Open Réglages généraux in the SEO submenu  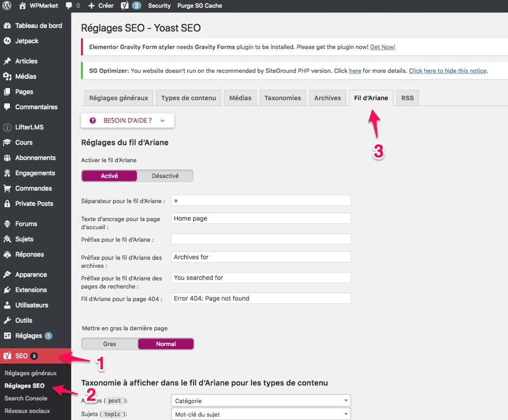(x=30, y=373)
